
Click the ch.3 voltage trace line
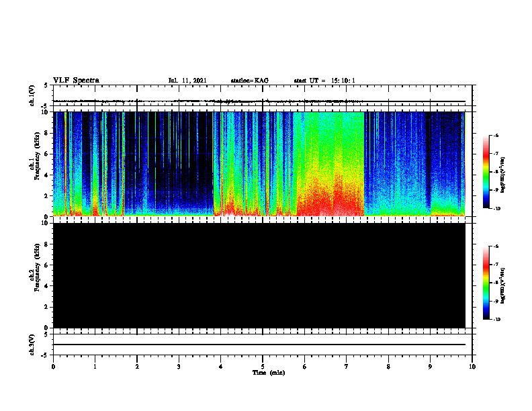[259, 345]
